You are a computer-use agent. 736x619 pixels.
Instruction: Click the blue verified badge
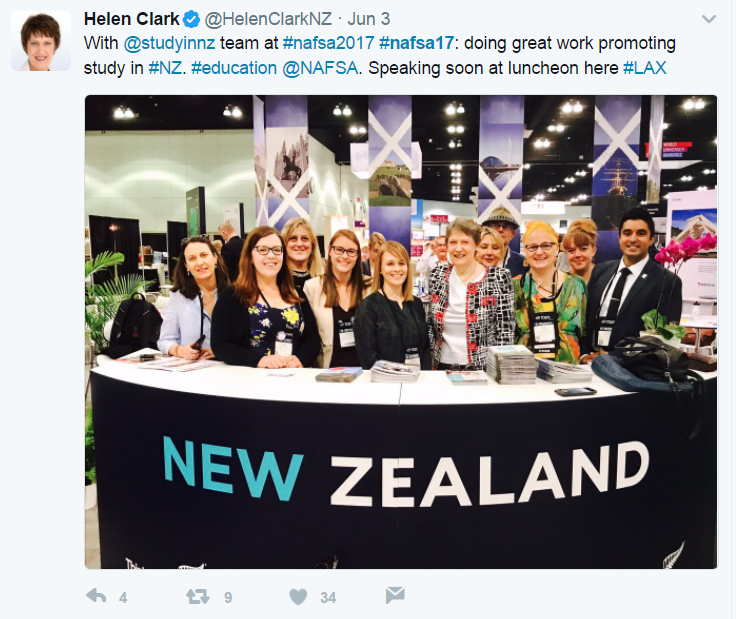coord(192,19)
